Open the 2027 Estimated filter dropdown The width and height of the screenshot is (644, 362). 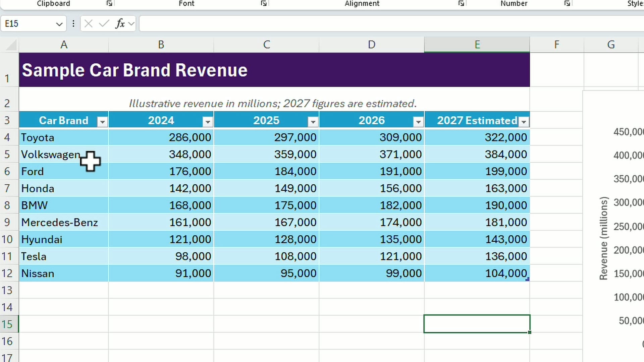click(524, 122)
